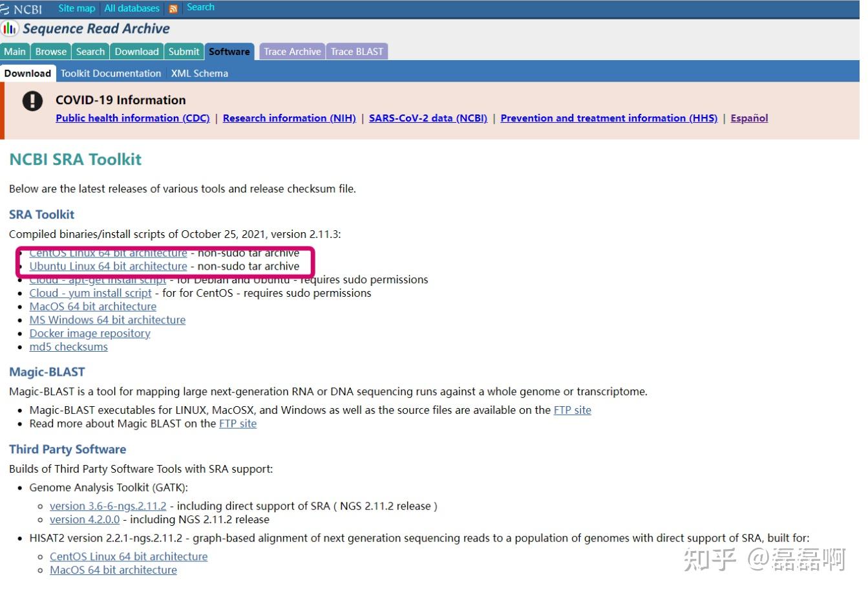Click the COVID-19 alert exclamation icon
The height and width of the screenshot is (595, 868).
(x=32, y=101)
